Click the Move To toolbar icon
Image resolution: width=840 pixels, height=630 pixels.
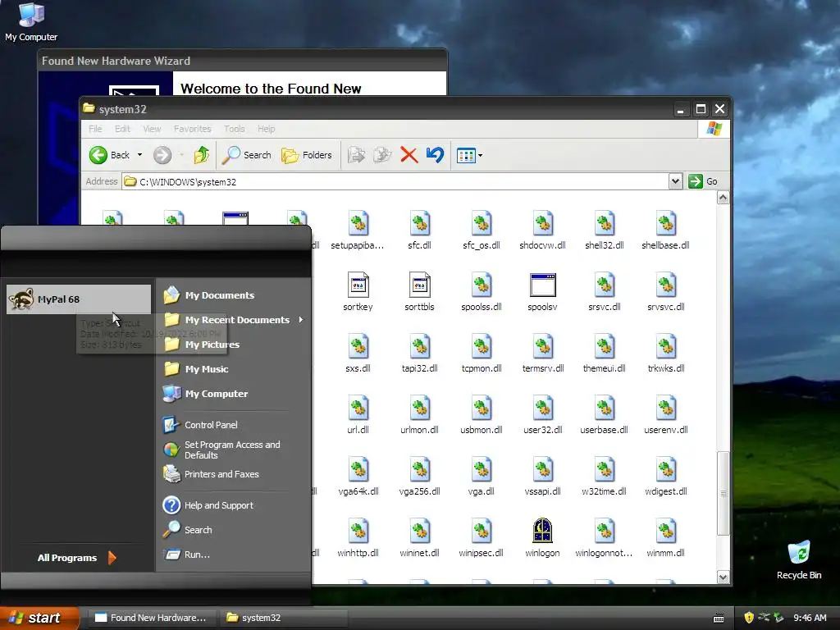coord(356,155)
